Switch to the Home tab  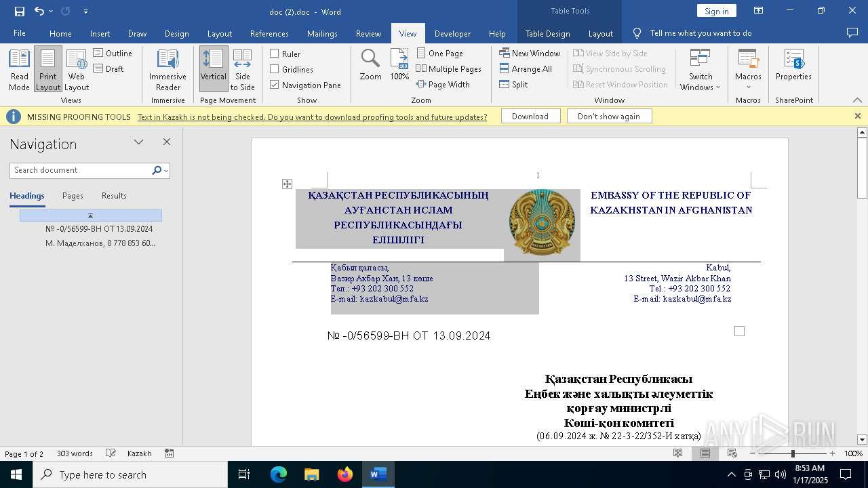click(60, 33)
